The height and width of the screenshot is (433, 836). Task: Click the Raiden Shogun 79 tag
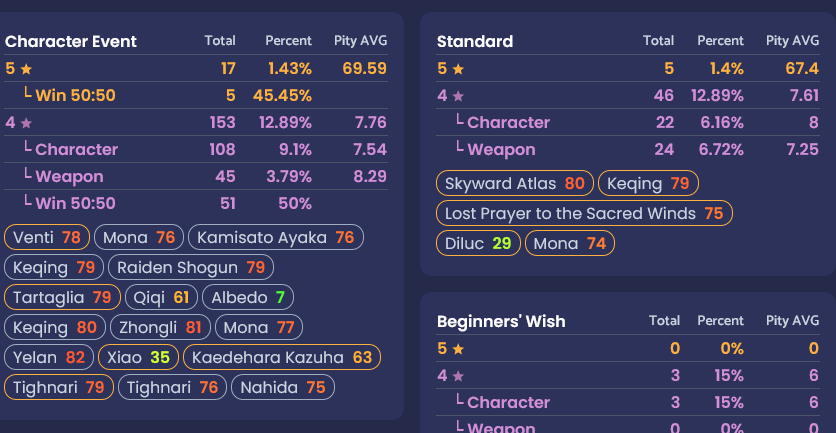click(x=191, y=267)
